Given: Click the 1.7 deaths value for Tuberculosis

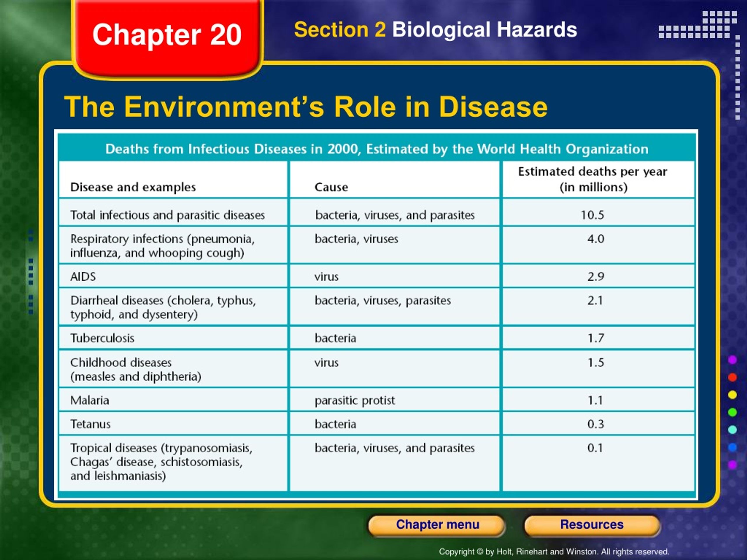Looking at the screenshot, I should [x=596, y=338].
